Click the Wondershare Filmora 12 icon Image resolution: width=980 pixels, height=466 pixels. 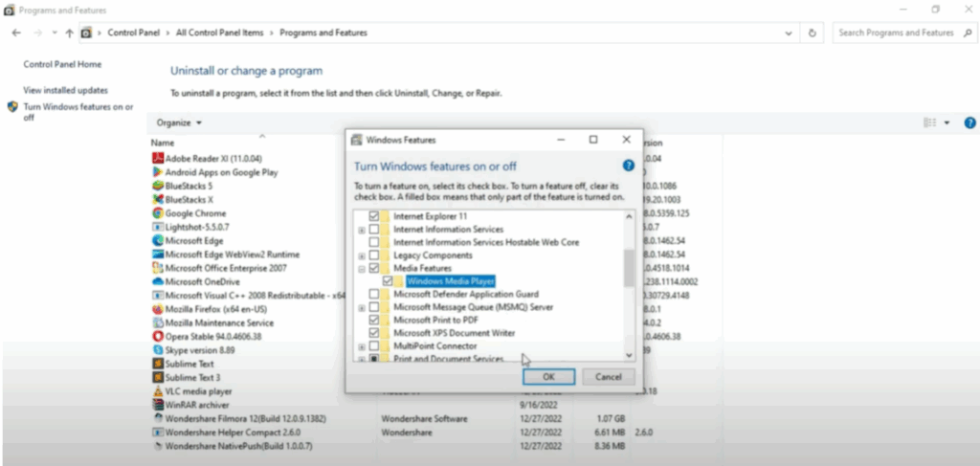158,418
